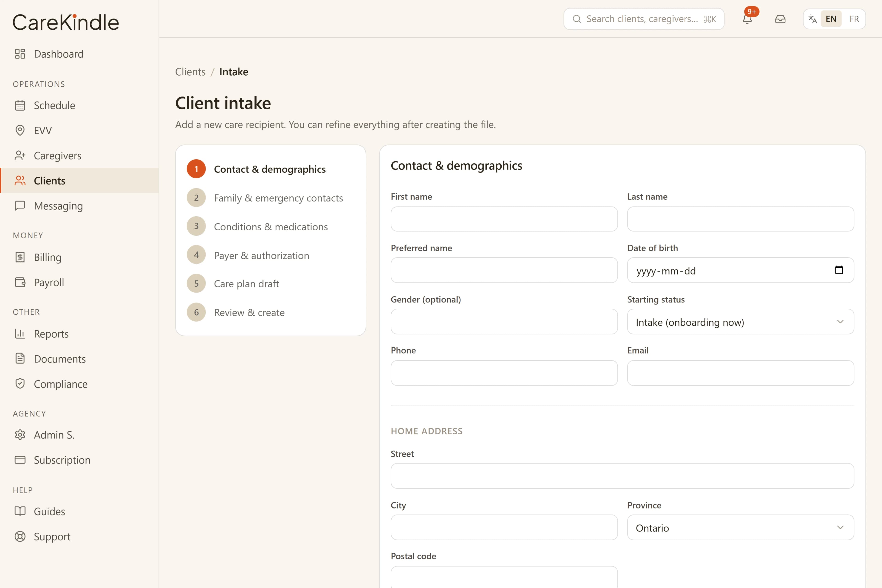Open the date of birth calendar picker
This screenshot has height=588, width=882.
(x=839, y=270)
